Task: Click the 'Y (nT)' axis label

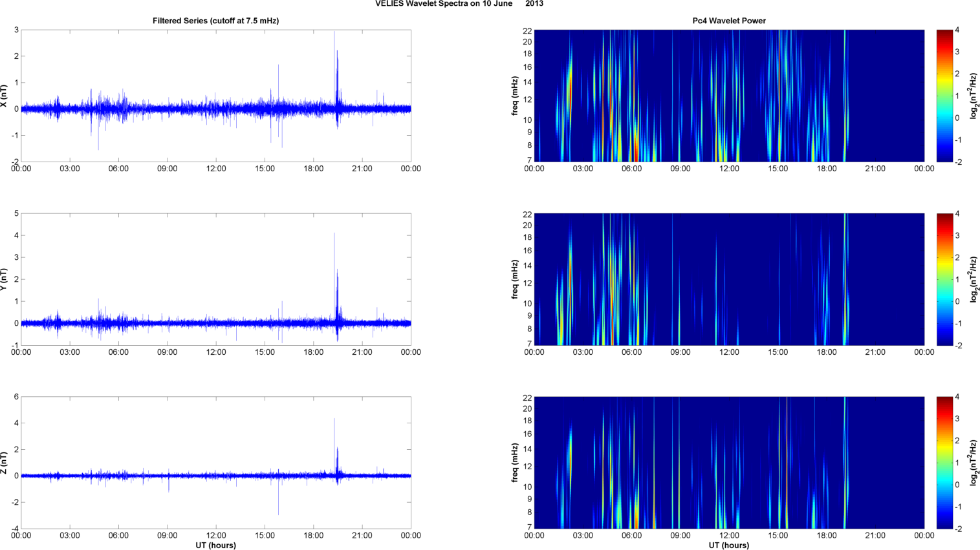Action: coord(5,279)
